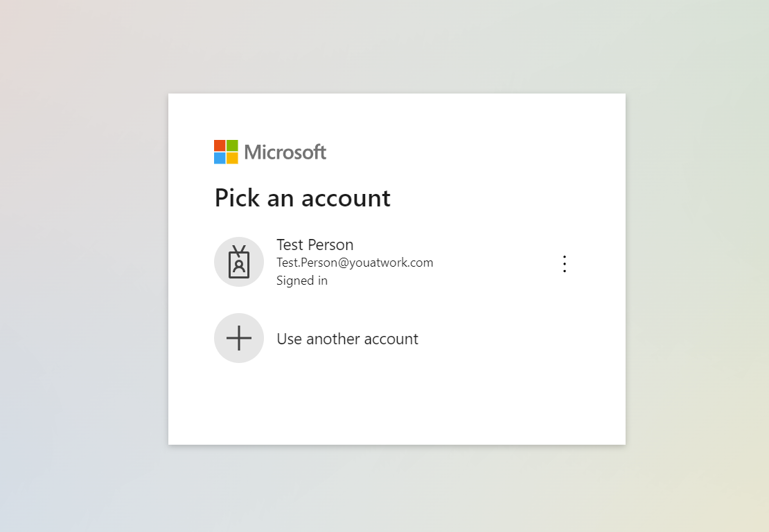Click the red square of Microsoft logo

click(x=220, y=145)
